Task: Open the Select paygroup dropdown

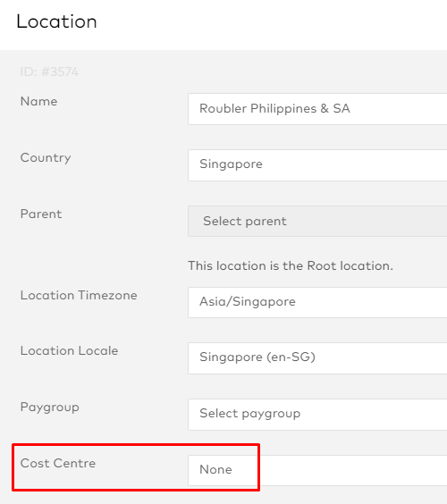Action: tap(317, 415)
